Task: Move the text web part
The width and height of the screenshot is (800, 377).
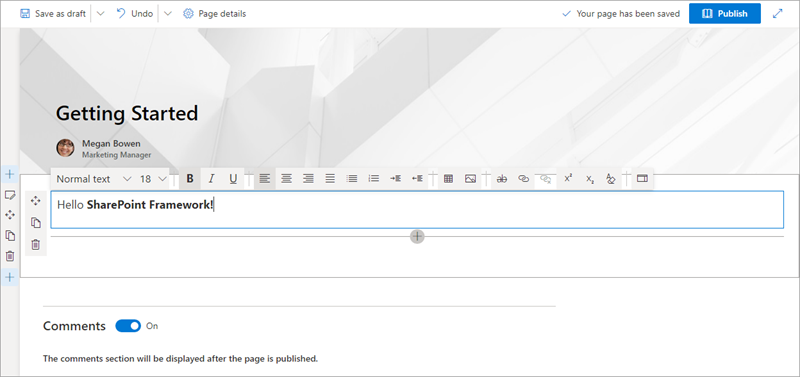Action: [35, 201]
